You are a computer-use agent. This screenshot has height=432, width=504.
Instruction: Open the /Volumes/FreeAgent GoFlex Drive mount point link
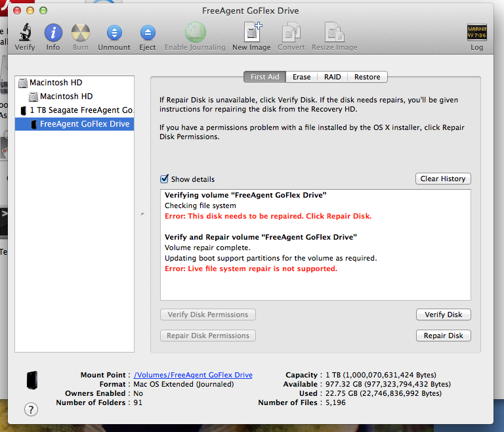[193, 375]
